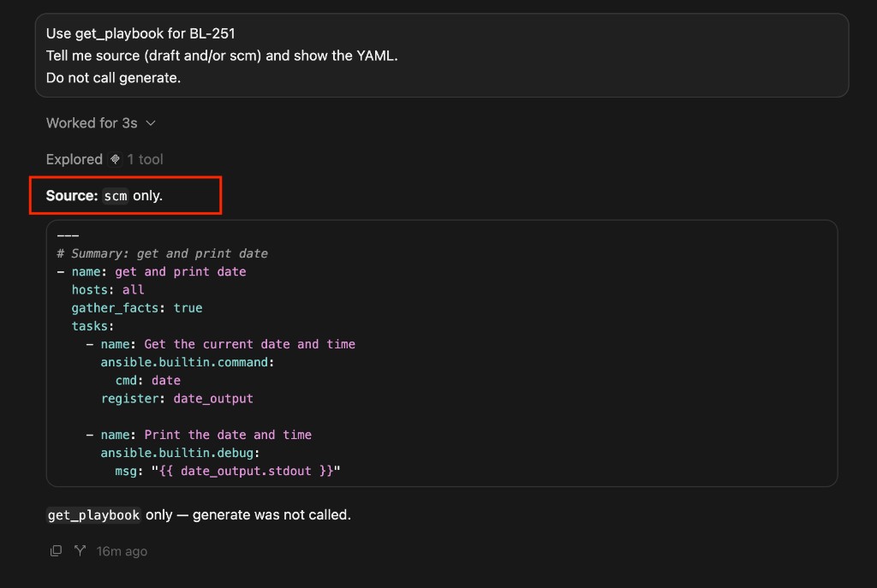Viewport: 877px width, 588px height.
Task: Click the 'gather_facts: true' line
Action: coord(137,308)
